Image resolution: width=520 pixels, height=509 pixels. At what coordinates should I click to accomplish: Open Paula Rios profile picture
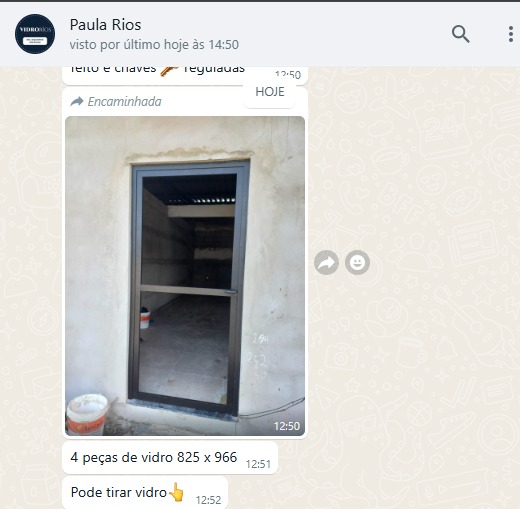click(x=35, y=34)
